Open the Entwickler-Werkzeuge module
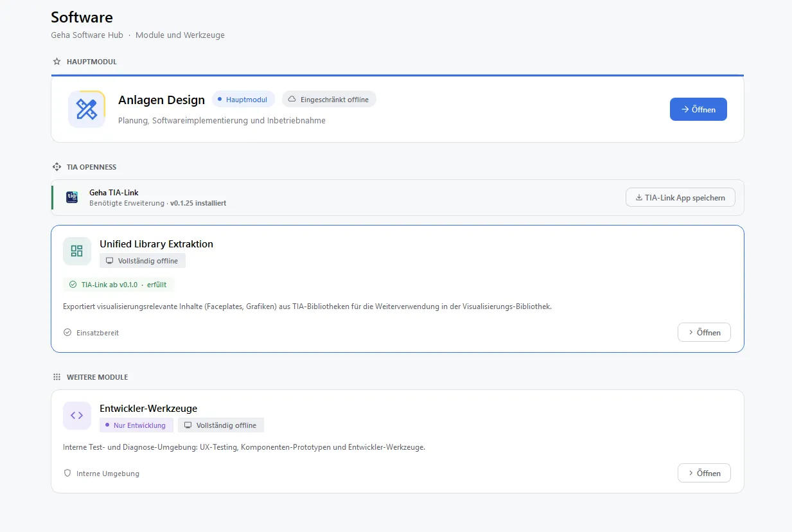The width and height of the screenshot is (792, 532). pyautogui.click(x=704, y=473)
